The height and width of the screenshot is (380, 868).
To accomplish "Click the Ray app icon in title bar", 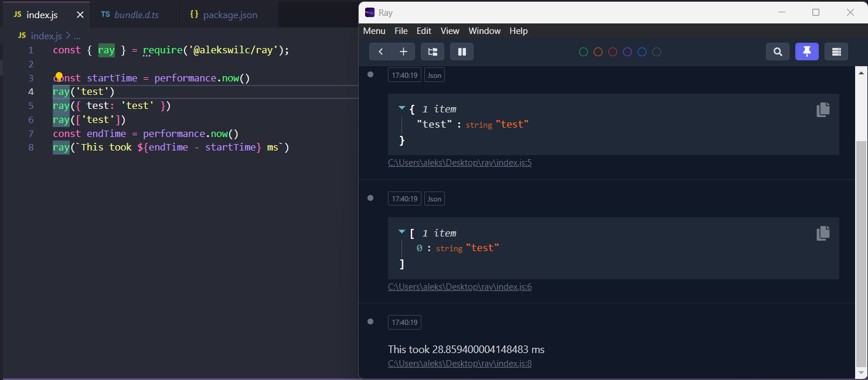I will [370, 12].
